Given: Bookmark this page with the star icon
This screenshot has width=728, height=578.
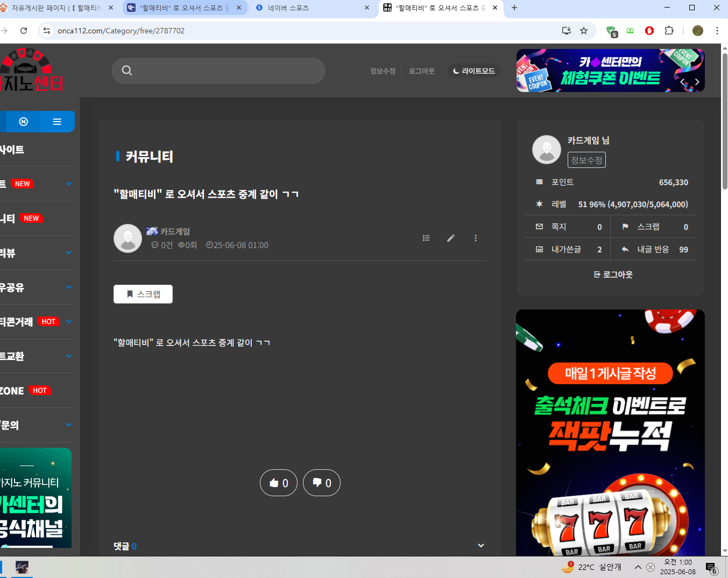Looking at the screenshot, I should (584, 31).
